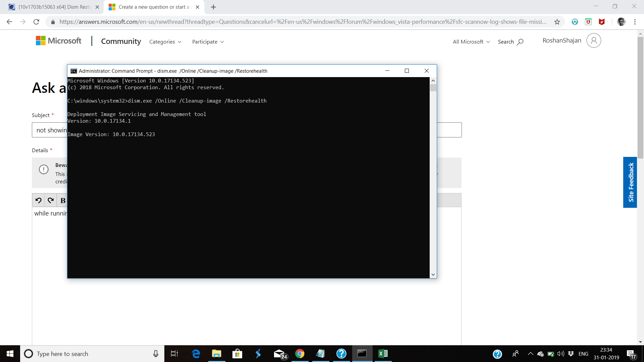Reload the page in Chrome
Image resolution: width=644 pixels, height=362 pixels.
coord(36,22)
